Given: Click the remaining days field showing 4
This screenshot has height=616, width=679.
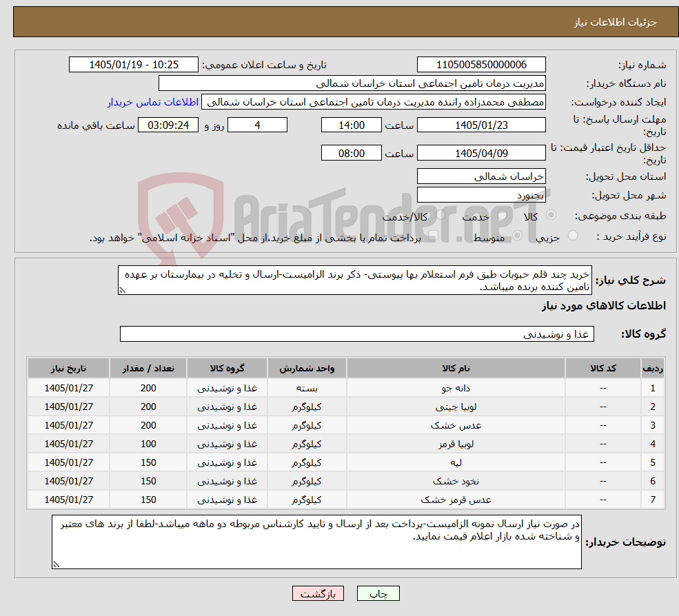Looking at the screenshot, I should [x=257, y=125].
